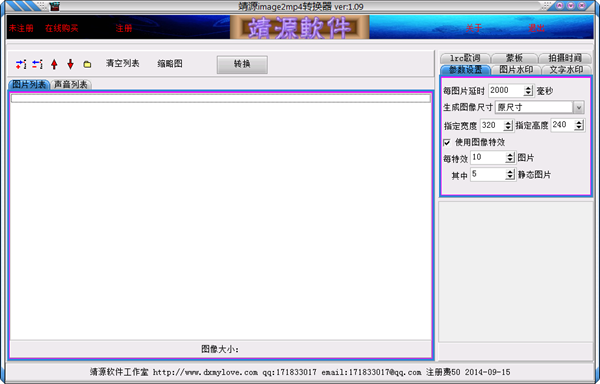The width and height of the screenshot is (600, 384).
Task: Click 缩略图 thumbnail view
Action: click(x=170, y=63)
